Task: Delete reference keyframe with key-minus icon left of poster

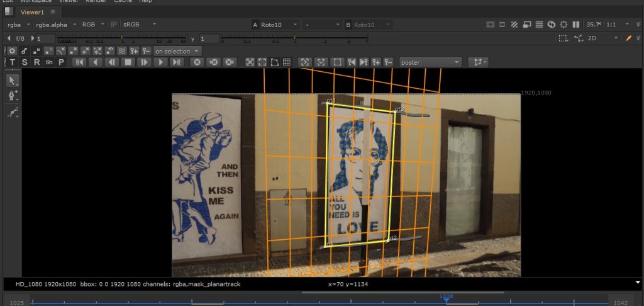Action: pyautogui.click(x=388, y=62)
